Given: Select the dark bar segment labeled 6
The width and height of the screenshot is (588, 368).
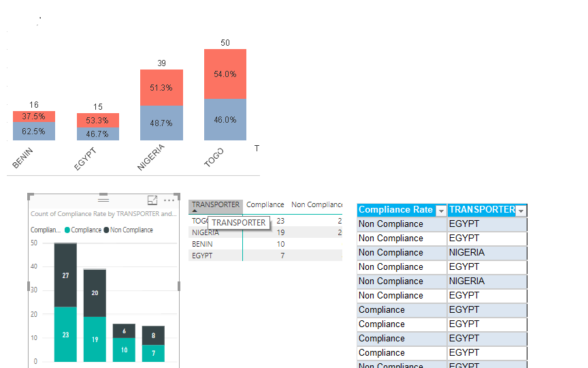Looking at the screenshot, I should [x=124, y=331].
